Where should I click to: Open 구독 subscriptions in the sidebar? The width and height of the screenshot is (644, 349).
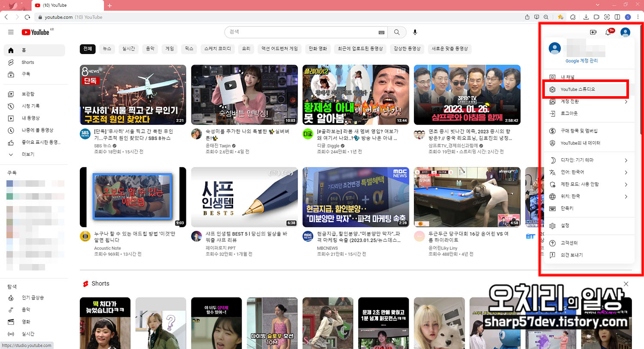click(x=34, y=74)
